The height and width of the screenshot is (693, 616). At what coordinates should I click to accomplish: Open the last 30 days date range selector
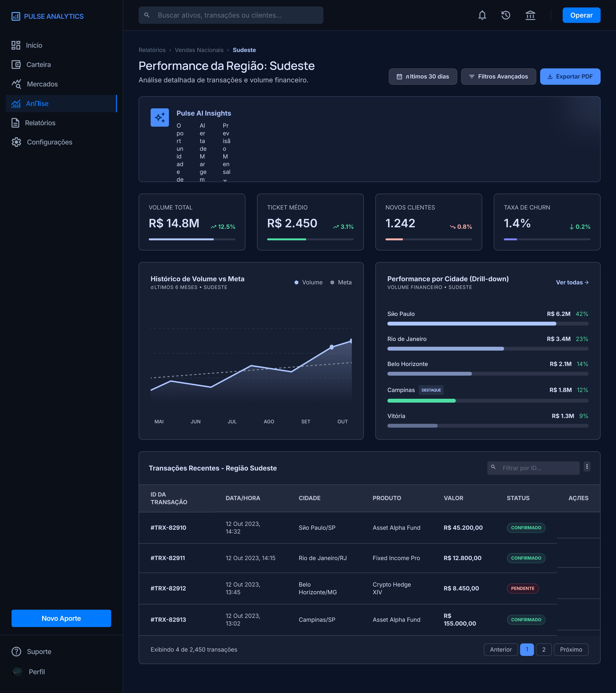click(x=423, y=77)
